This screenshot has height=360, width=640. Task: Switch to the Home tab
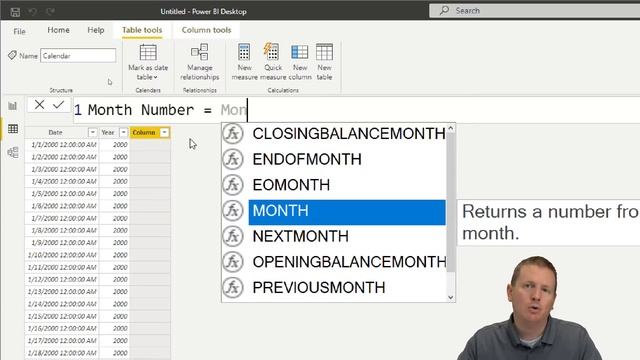[x=58, y=30]
